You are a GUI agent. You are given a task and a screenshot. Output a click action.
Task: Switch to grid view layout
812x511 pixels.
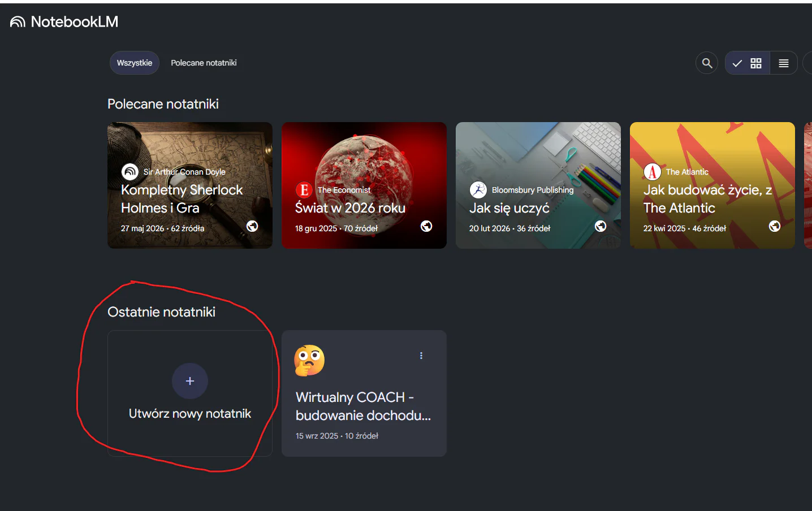click(748, 63)
